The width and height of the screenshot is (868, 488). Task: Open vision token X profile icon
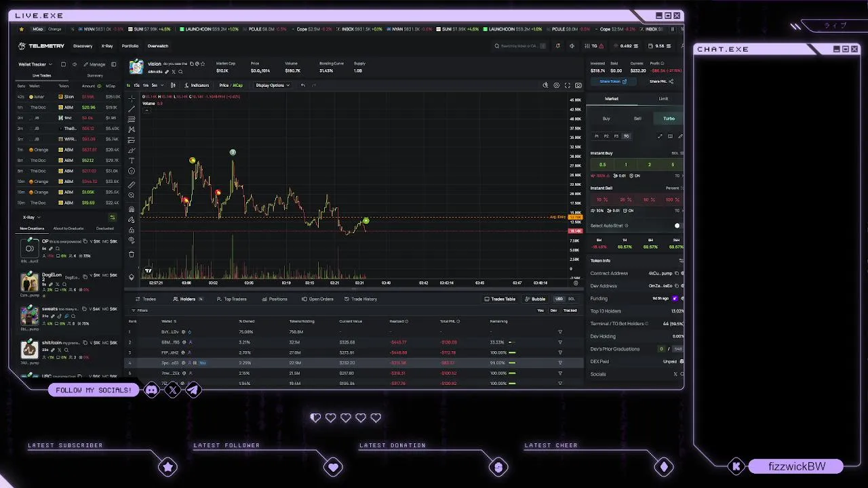[x=173, y=71]
